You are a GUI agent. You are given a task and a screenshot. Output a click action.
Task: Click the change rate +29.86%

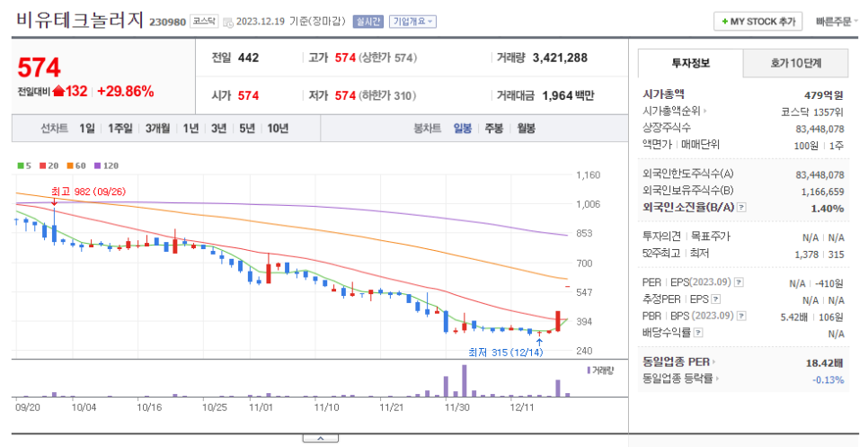pyautogui.click(x=125, y=92)
